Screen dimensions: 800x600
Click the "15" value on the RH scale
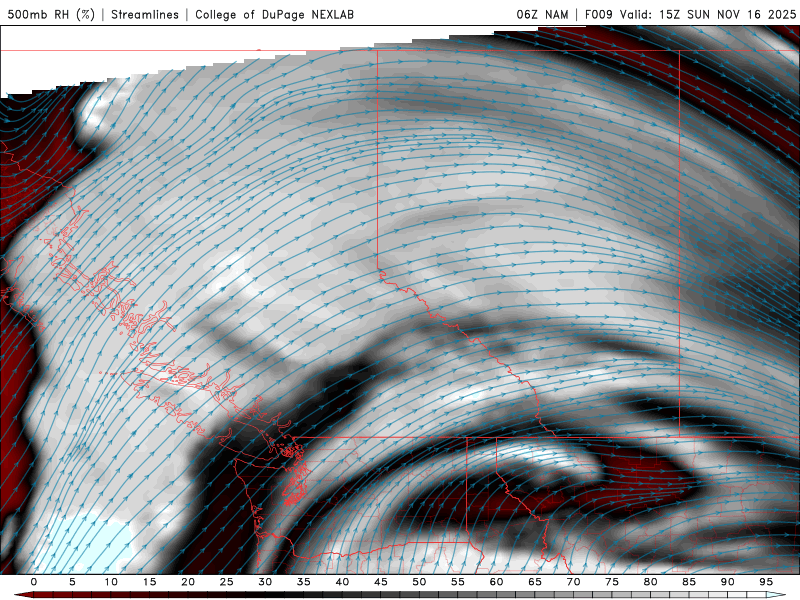coord(149,582)
